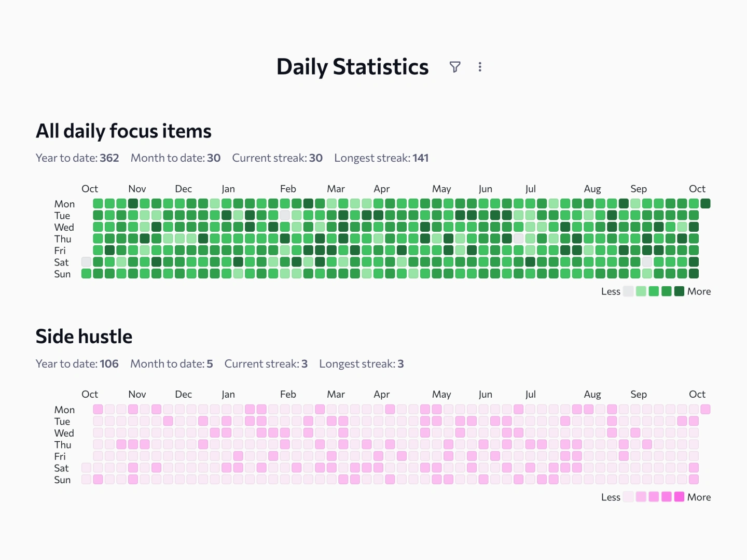The height and width of the screenshot is (560, 747).
Task: Open the three-dot more options menu
Action: click(480, 67)
